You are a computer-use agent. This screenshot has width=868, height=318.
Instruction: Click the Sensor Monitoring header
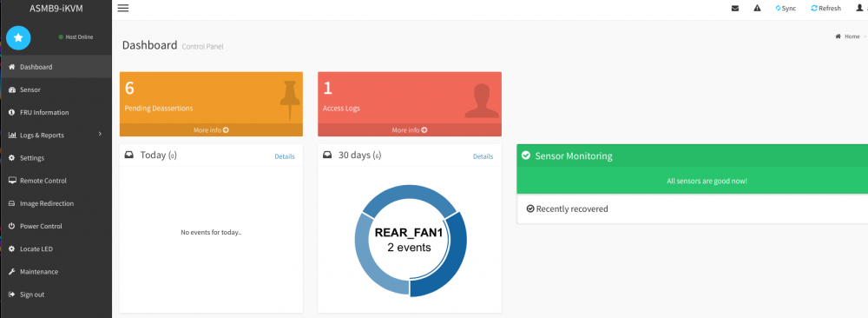click(692, 156)
